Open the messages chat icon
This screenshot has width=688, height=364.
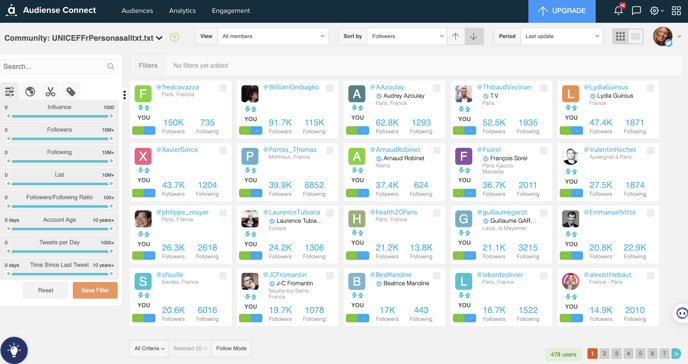click(x=636, y=11)
